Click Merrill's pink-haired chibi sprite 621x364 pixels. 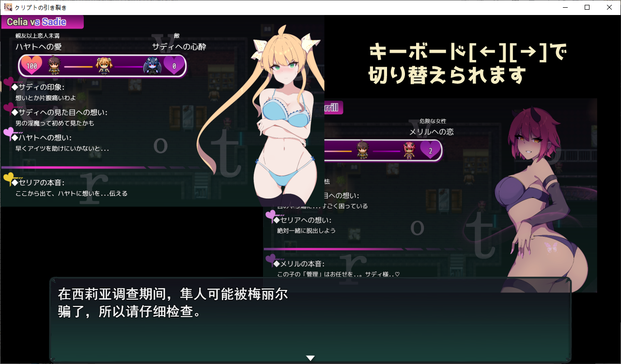coord(409,150)
